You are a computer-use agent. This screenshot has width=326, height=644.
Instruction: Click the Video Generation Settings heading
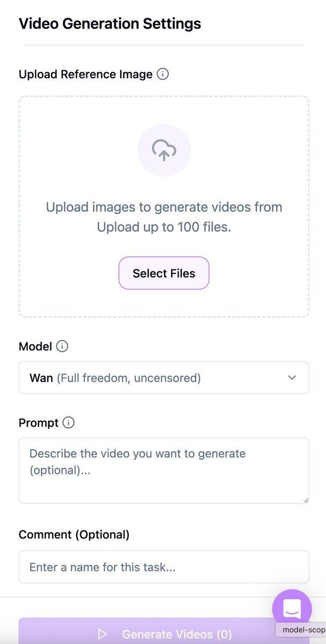point(110,24)
